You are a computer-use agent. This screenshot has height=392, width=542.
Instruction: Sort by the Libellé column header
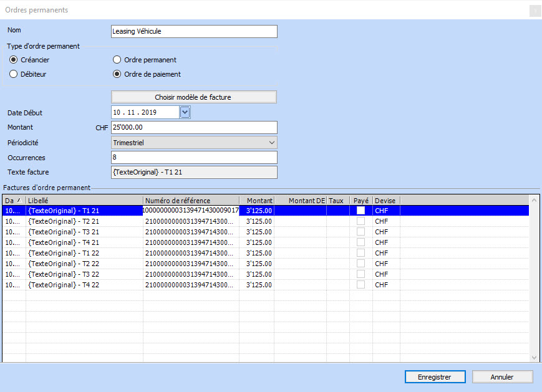coord(84,201)
